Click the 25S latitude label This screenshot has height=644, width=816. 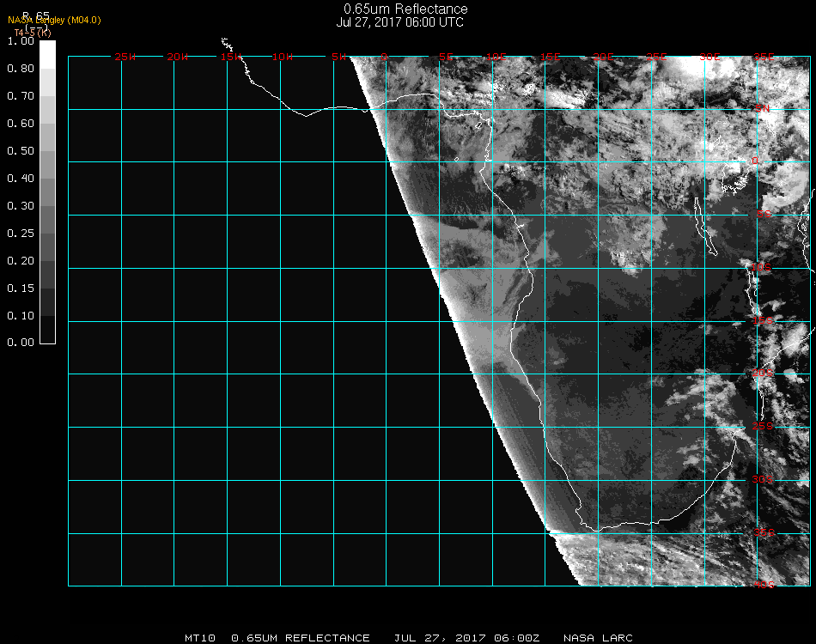(x=763, y=426)
